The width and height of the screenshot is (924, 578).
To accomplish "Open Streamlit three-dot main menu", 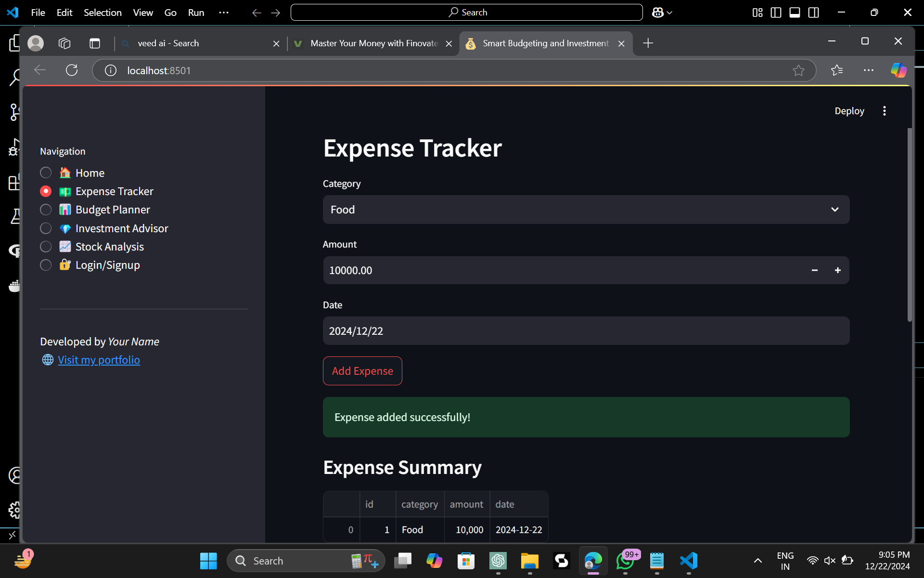I will (884, 111).
